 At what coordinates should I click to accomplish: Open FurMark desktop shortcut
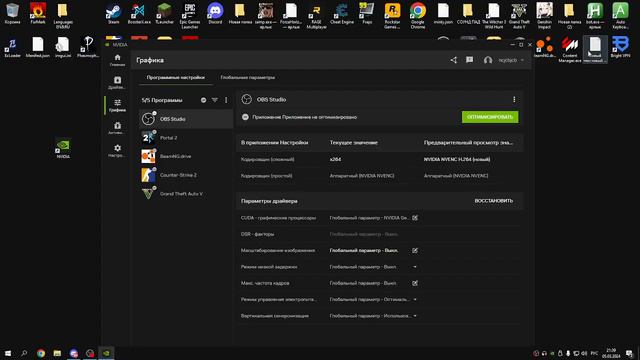click(38, 14)
